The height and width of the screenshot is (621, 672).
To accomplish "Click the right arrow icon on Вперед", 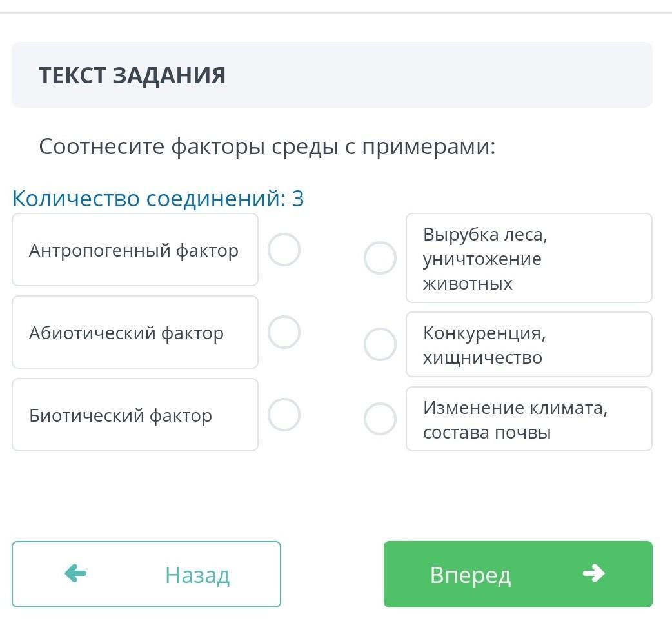I will (x=593, y=573).
